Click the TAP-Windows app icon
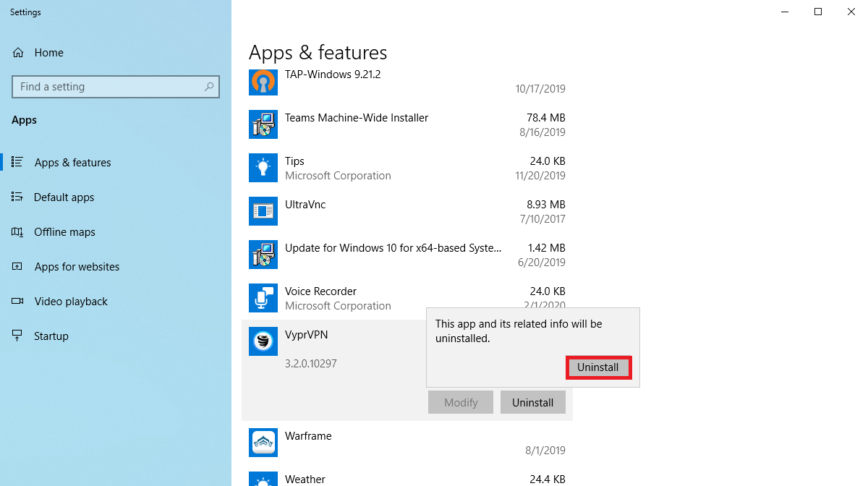The height and width of the screenshot is (486, 868). coord(263,81)
